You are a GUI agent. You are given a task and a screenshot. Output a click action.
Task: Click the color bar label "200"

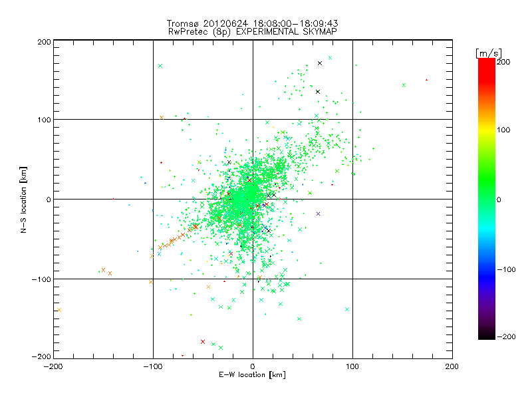point(503,62)
